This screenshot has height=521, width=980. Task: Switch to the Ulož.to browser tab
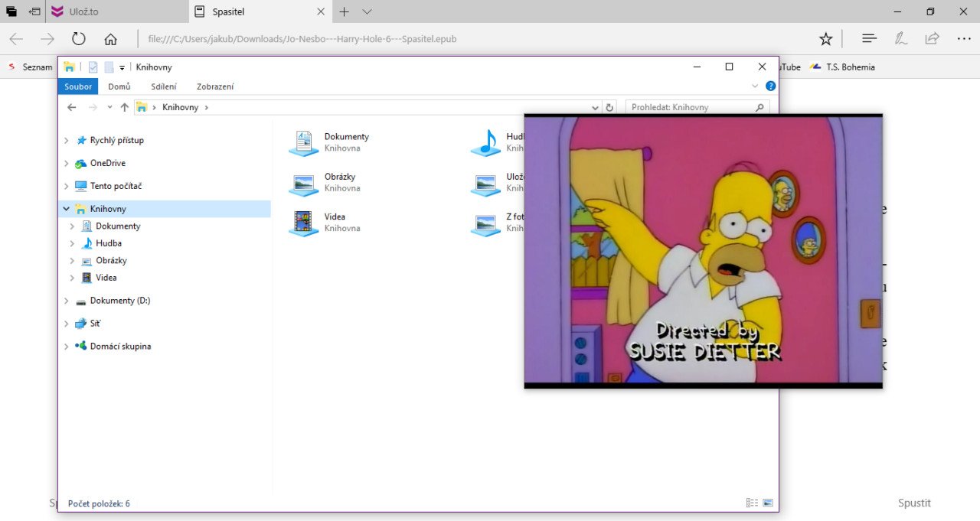point(116,11)
